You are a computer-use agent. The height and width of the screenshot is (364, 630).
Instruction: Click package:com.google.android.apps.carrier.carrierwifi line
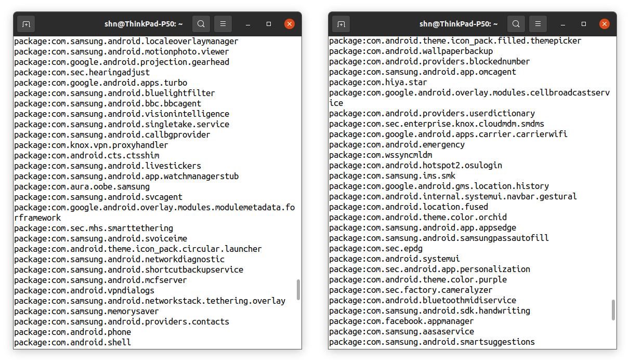tap(448, 134)
